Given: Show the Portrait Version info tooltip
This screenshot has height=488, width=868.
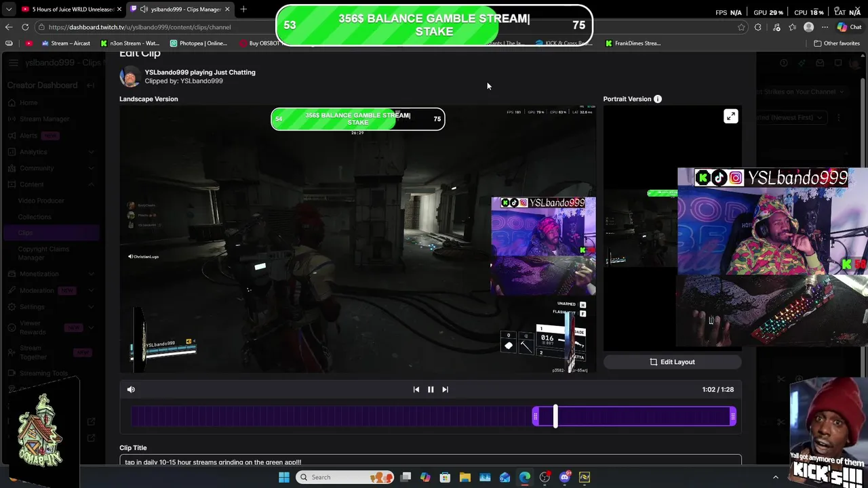Looking at the screenshot, I should point(657,99).
